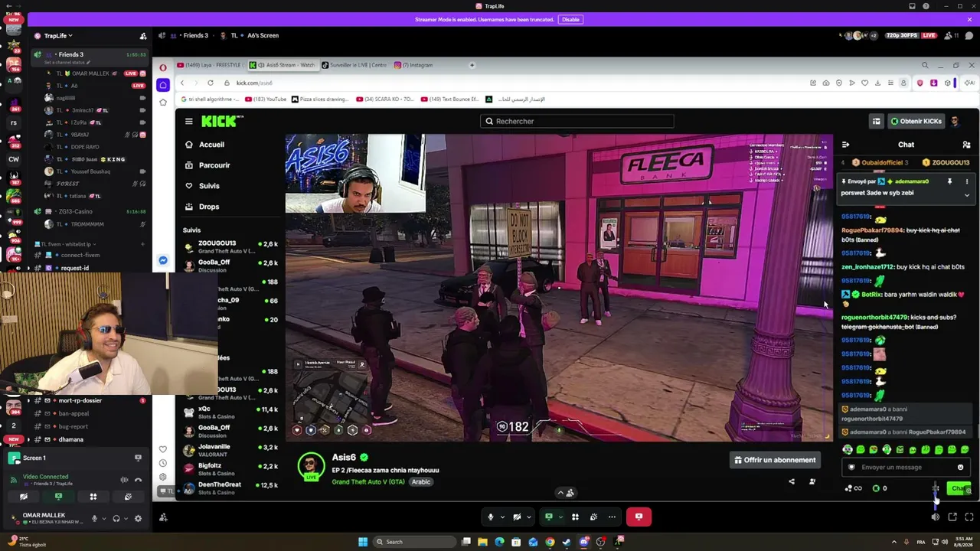Screen dimensions: 980x551
Task: Pop out the Discord stream window
Action: pyautogui.click(x=952, y=517)
